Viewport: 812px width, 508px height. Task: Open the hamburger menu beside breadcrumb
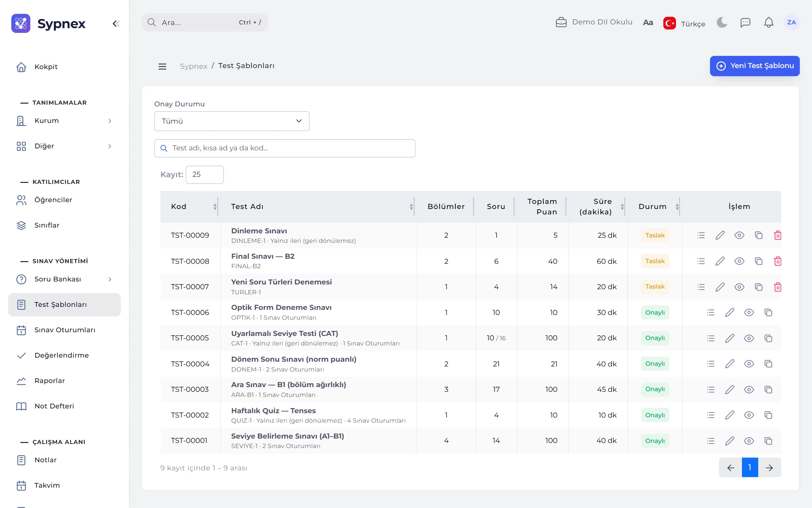162,66
